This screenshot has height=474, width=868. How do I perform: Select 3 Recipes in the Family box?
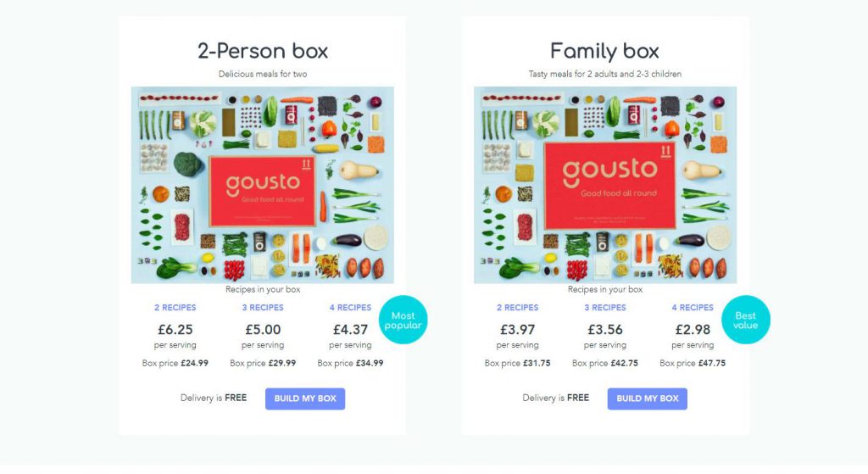pyautogui.click(x=605, y=307)
